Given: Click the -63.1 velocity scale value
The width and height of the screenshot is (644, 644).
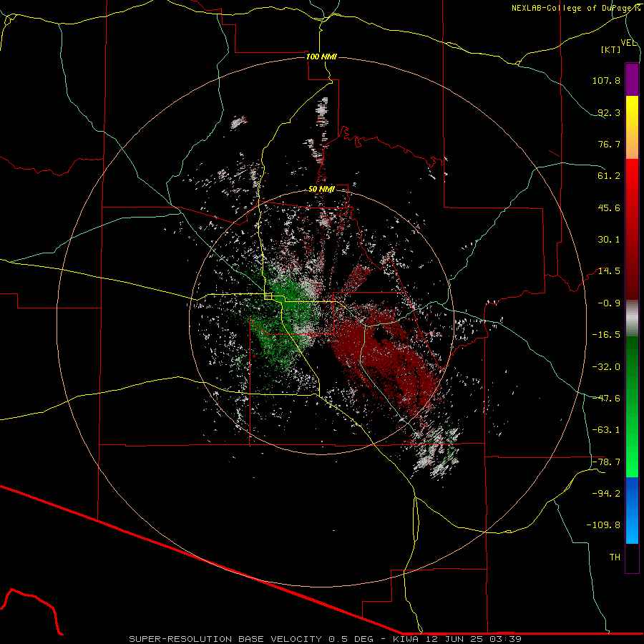Looking at the screenshot, I should click(606, 430).
